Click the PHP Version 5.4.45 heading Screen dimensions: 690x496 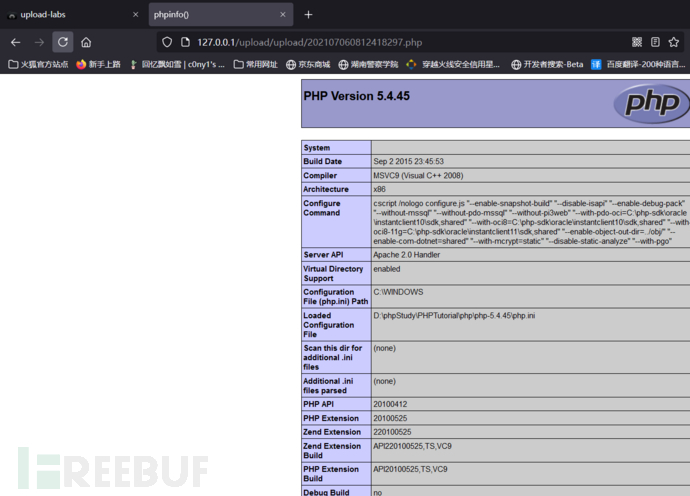click(356, 96)
